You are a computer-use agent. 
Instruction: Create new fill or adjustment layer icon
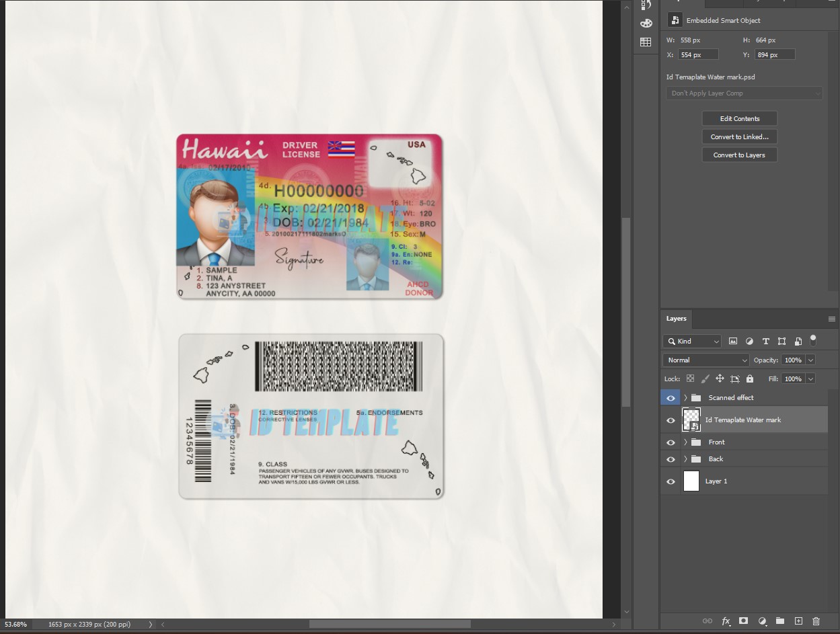click(762, 621)
